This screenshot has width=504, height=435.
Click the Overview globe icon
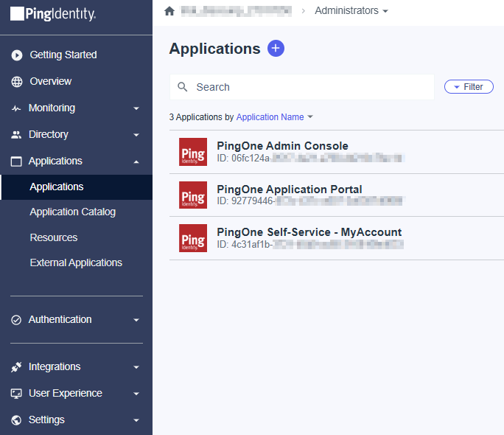click(x=17, y=82)
